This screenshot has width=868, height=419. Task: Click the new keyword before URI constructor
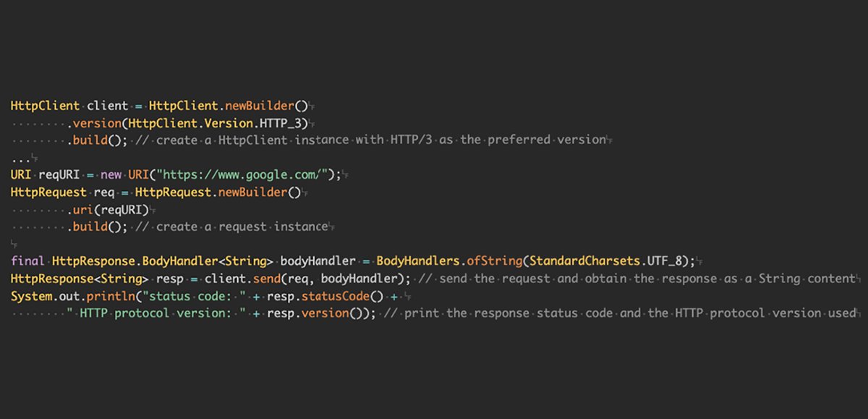pyautogui.click(x=112, y=174)
